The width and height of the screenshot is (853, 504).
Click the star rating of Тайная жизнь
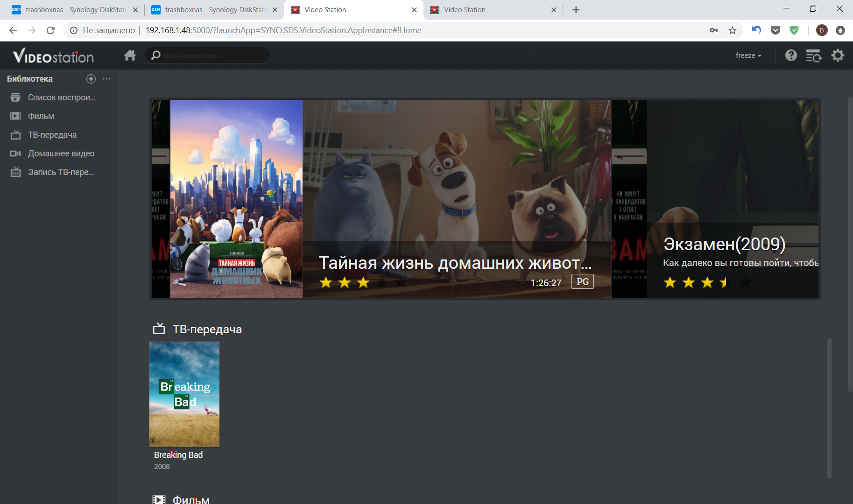(x=363, y=283)
